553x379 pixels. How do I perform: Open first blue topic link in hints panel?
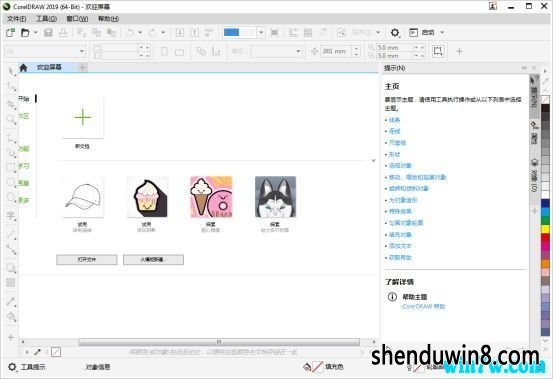click(x=394, y=120)
